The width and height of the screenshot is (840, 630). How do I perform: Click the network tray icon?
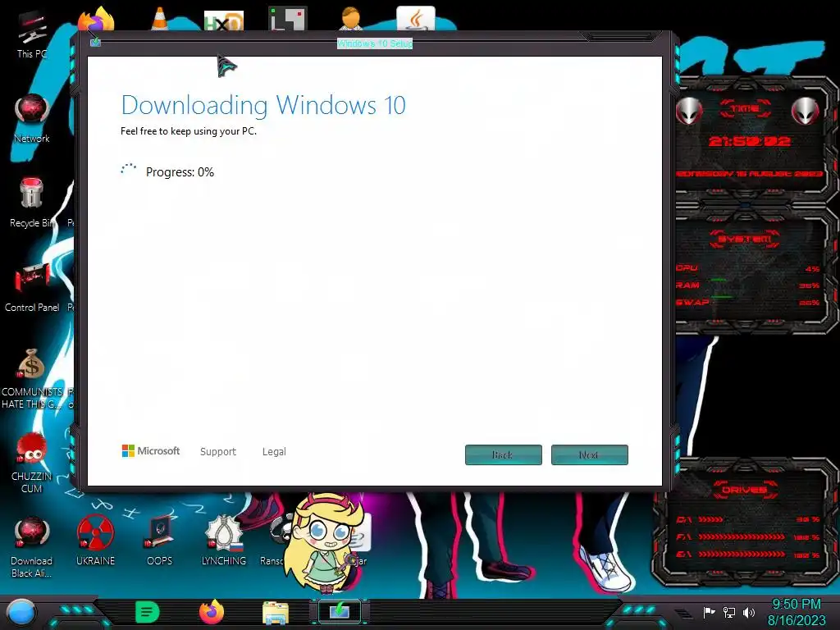[x=729, y=612]
